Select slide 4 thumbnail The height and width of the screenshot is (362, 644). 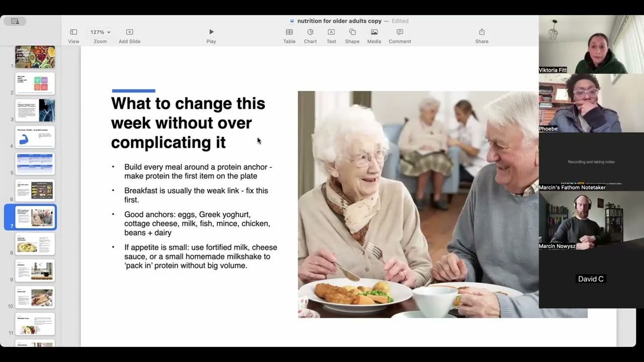[x=35, y=137]
